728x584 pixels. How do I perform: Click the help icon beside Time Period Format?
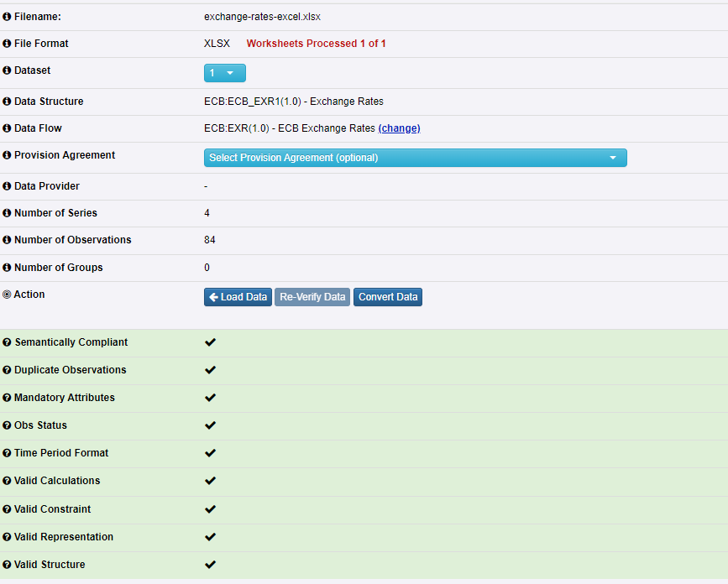[8, 453]
